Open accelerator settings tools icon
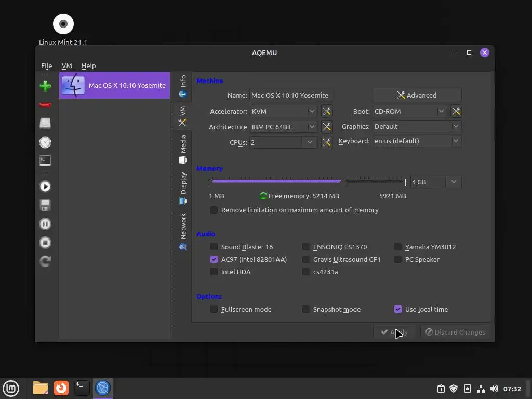This screenshot has height=399, width=532. 326,111
